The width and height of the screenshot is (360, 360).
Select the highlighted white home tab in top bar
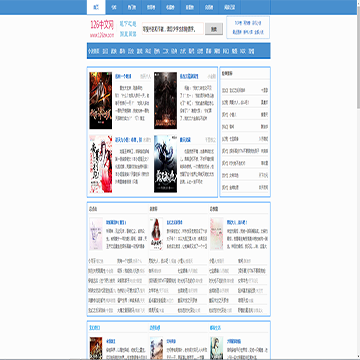96,7
